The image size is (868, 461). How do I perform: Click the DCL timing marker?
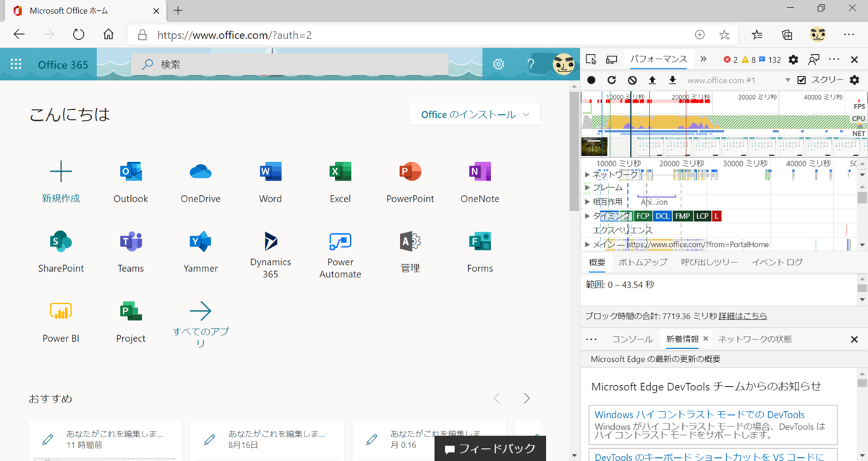click(662, 216)
